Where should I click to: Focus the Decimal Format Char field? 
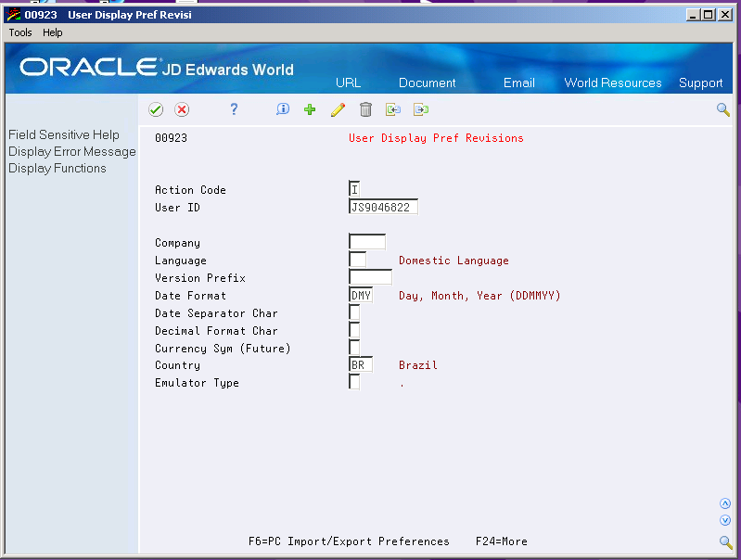coord(354,330)
